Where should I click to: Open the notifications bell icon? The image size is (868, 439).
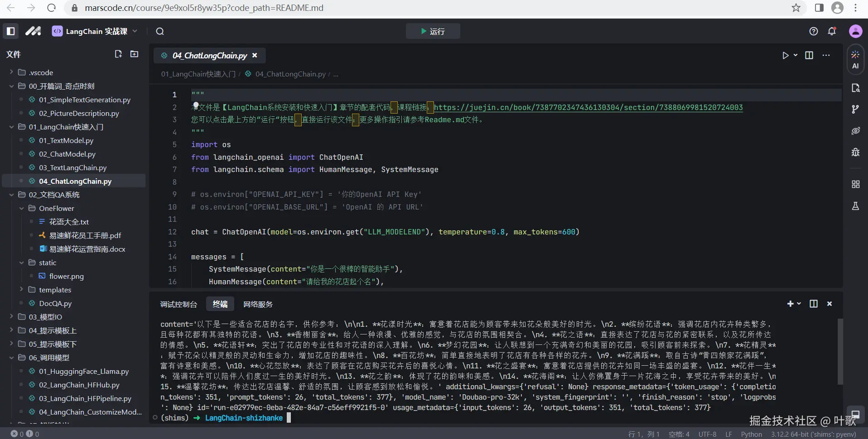[x=832, y=31]
